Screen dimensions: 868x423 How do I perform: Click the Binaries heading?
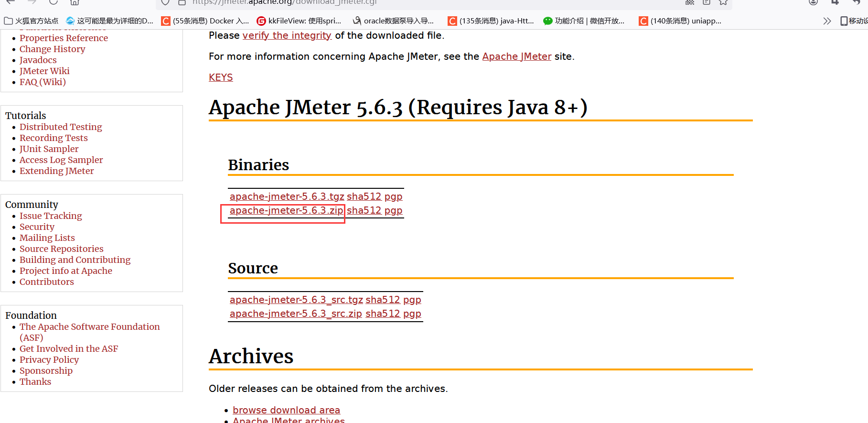pos(258,165)
